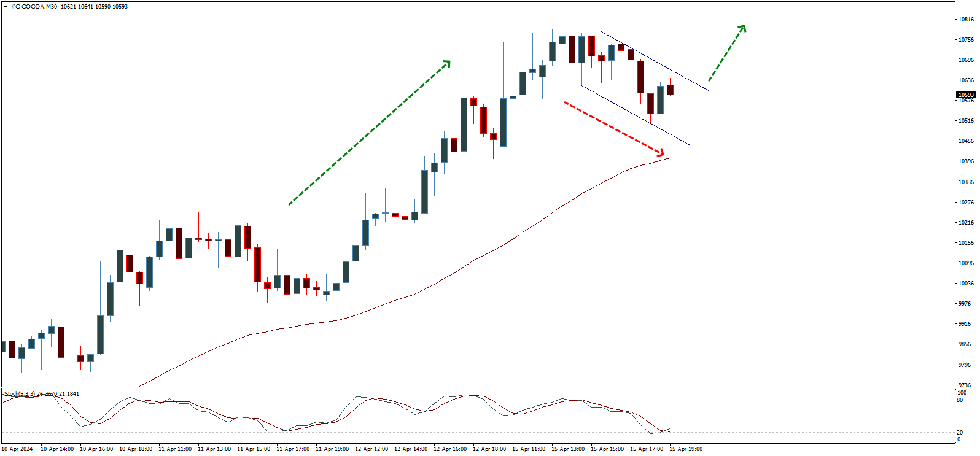The image size is (980, 456).
Task: Click the 9736 price axis label
Action: [x=965, y=385]
